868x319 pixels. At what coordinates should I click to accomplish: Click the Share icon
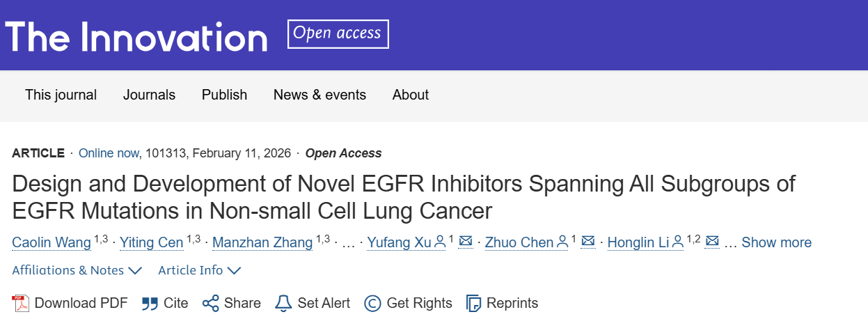point(210,304)
